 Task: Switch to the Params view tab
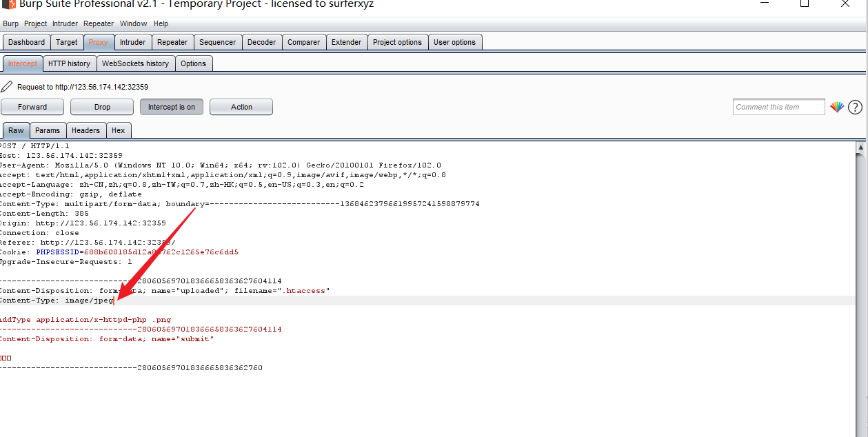[48, 130]
